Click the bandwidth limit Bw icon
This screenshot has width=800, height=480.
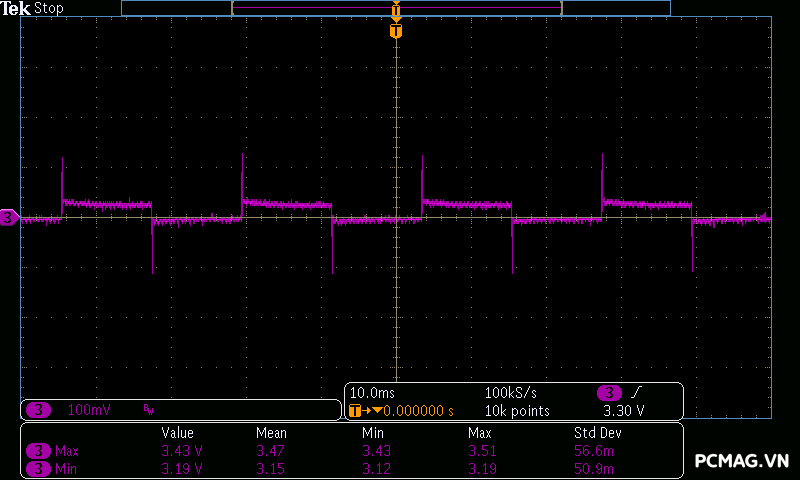148,410
